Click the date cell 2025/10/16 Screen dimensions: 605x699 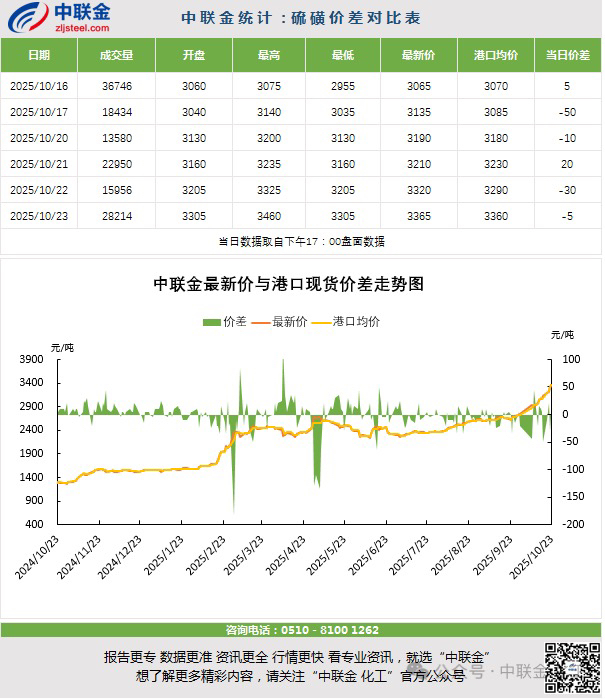click(x=39, y=86)
